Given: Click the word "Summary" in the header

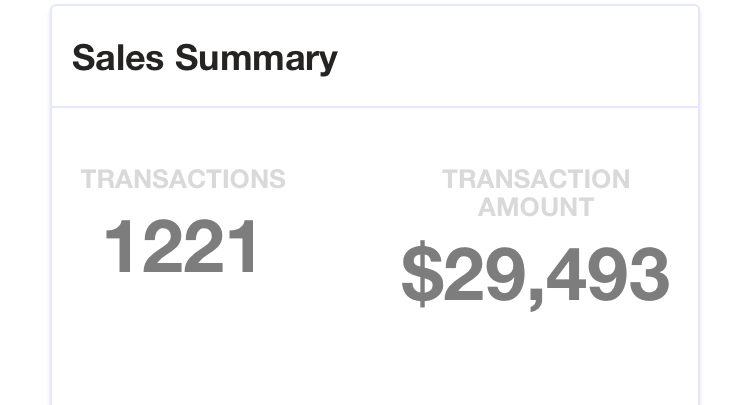Looking at the screenshot, I should click(x=256, y=57).
